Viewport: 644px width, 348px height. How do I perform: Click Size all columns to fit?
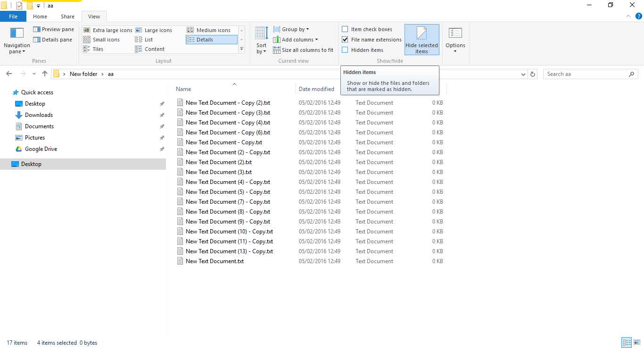pyautogui.click(x=303, y=50)
